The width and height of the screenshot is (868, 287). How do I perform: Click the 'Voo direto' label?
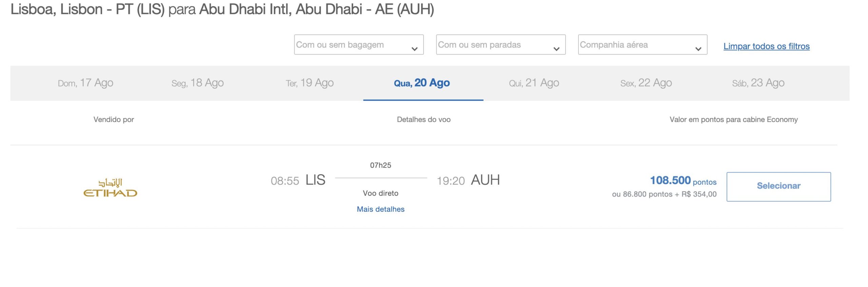[x=380, y=193]
